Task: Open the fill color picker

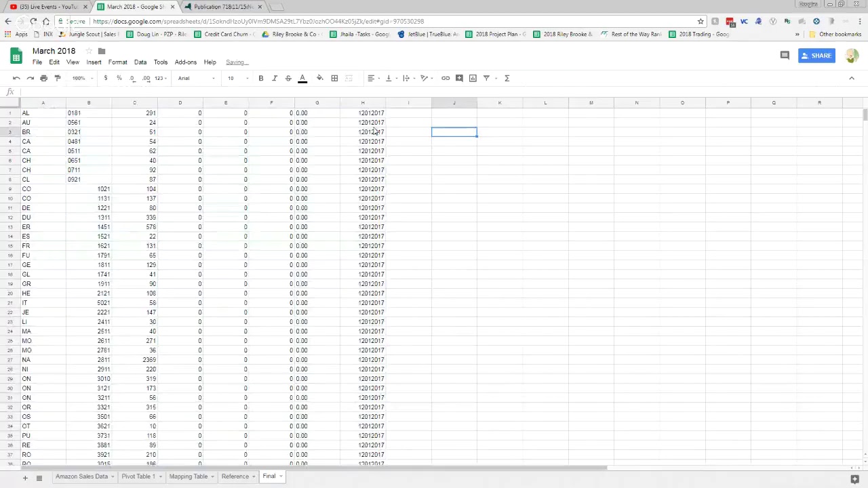Action: click(320, 78)
